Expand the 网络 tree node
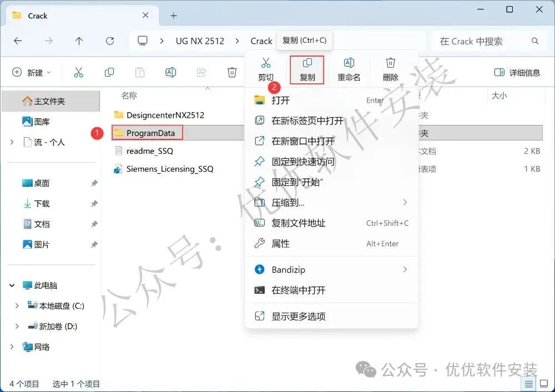555x392 pixels. 12,347
